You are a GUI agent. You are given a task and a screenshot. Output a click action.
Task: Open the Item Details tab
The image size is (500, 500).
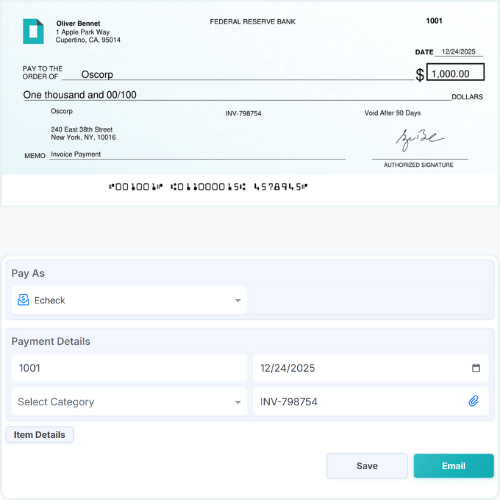pyautogui.click(x=40, y=435)
